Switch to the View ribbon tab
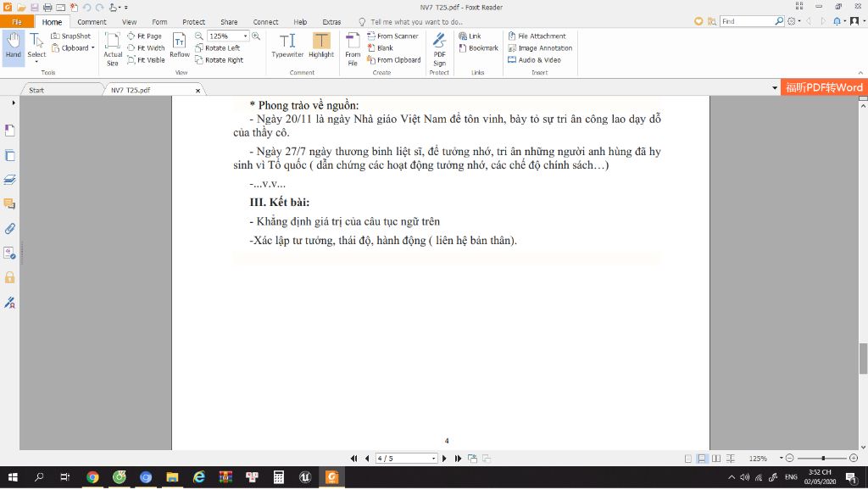Viewport: 868px width, 501px height. pos(129,21)
